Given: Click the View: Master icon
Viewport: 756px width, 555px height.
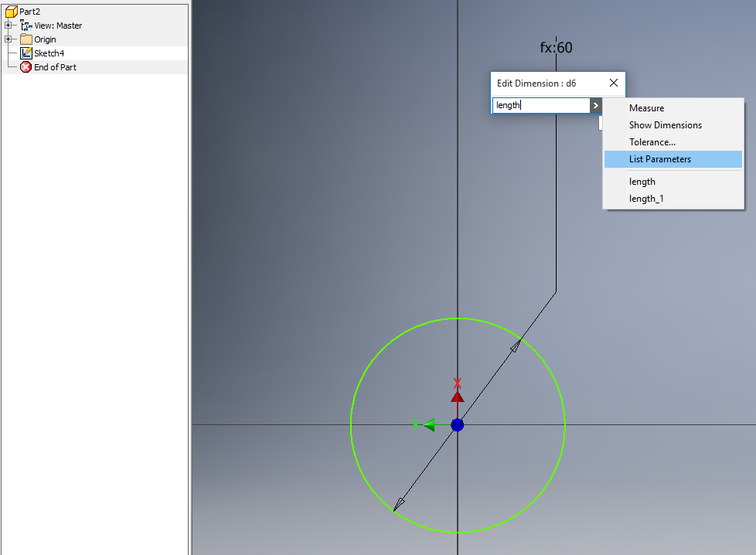Looking at the screenshot, I should (27, 25).
